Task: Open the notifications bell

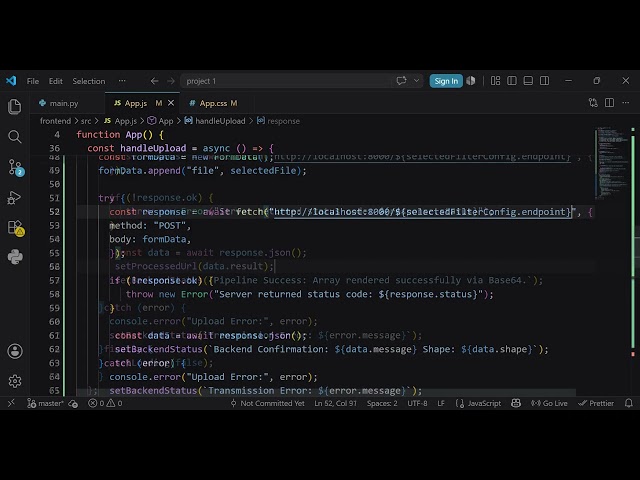Action: tap(629, 403)
